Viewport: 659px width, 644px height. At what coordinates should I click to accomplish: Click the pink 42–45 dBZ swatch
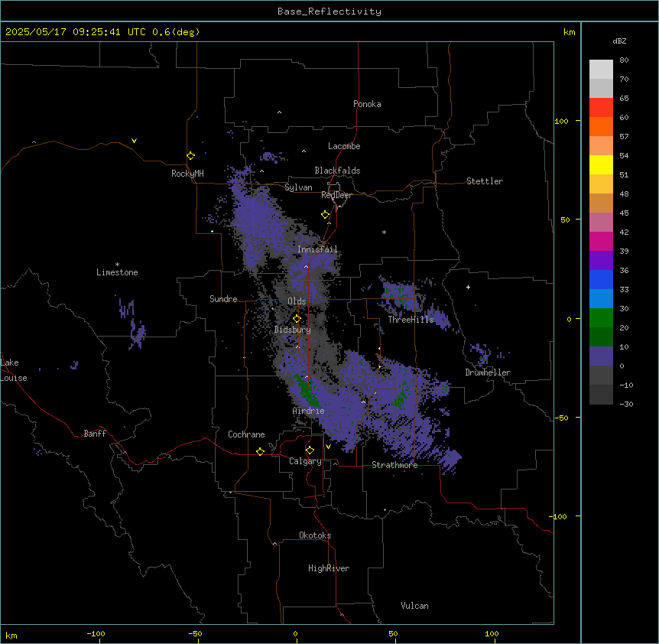point(601,223)
